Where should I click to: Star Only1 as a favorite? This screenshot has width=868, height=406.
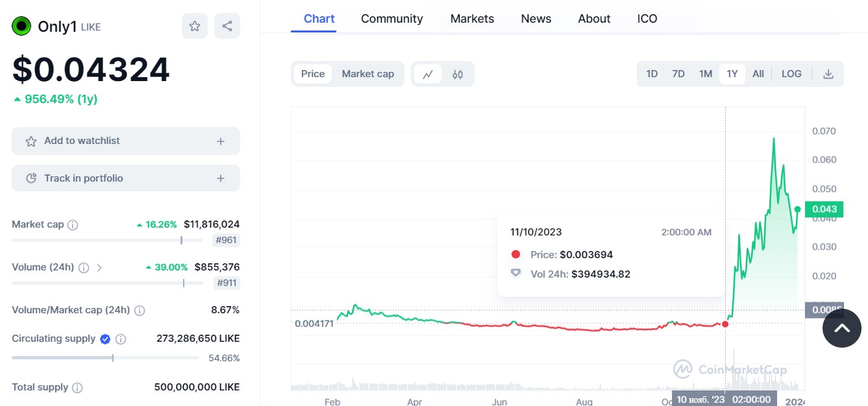pyautogui.click(x=195, y=26)
